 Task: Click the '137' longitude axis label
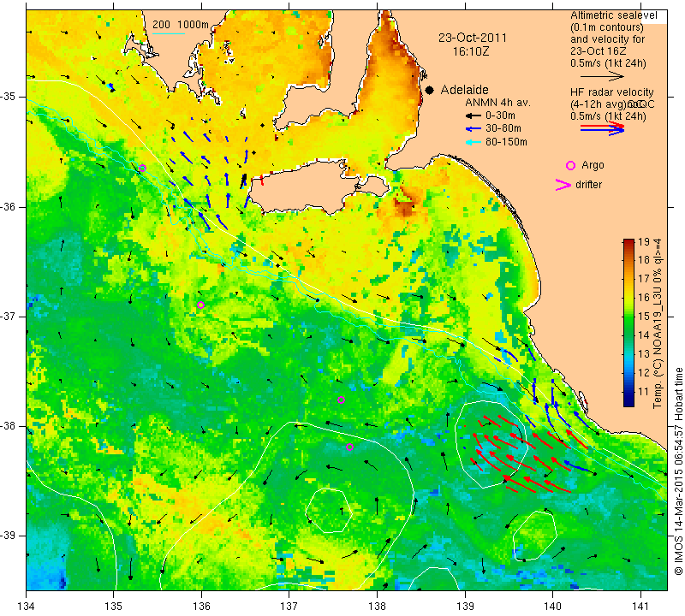click(289, 606)
